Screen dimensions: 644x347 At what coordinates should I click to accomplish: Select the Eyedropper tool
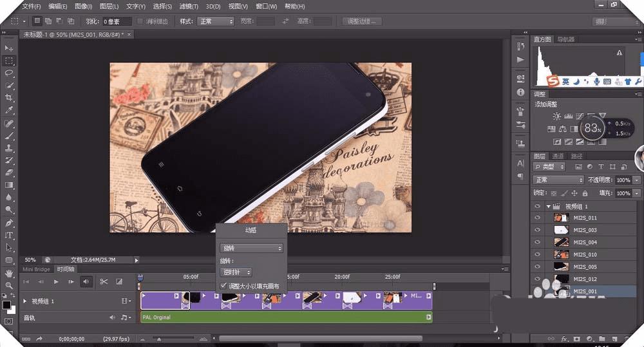[x=9, y=110]
